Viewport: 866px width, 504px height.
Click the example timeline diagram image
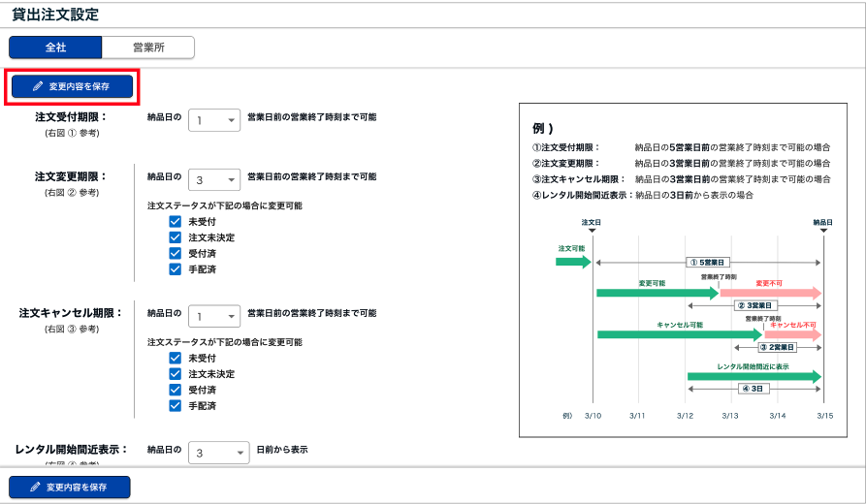[x=689, y=269]
